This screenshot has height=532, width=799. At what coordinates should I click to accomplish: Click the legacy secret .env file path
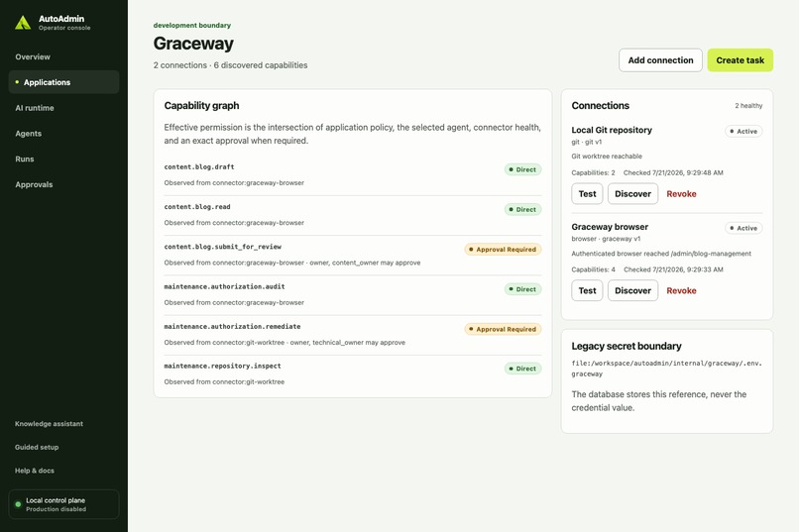[666, 369]
